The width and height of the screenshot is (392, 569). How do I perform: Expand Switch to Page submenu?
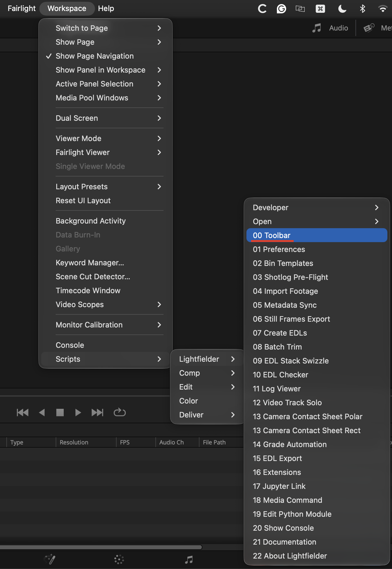tap(106, 28)
